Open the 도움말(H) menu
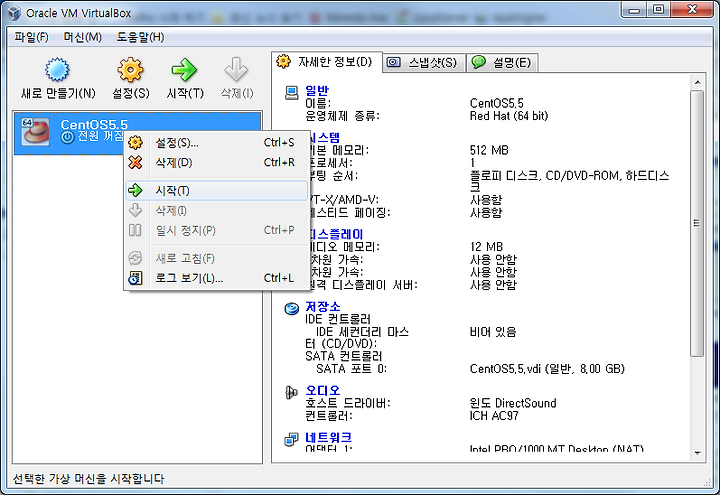This screenshot has height=495, width=720. (x=141, y=37)
